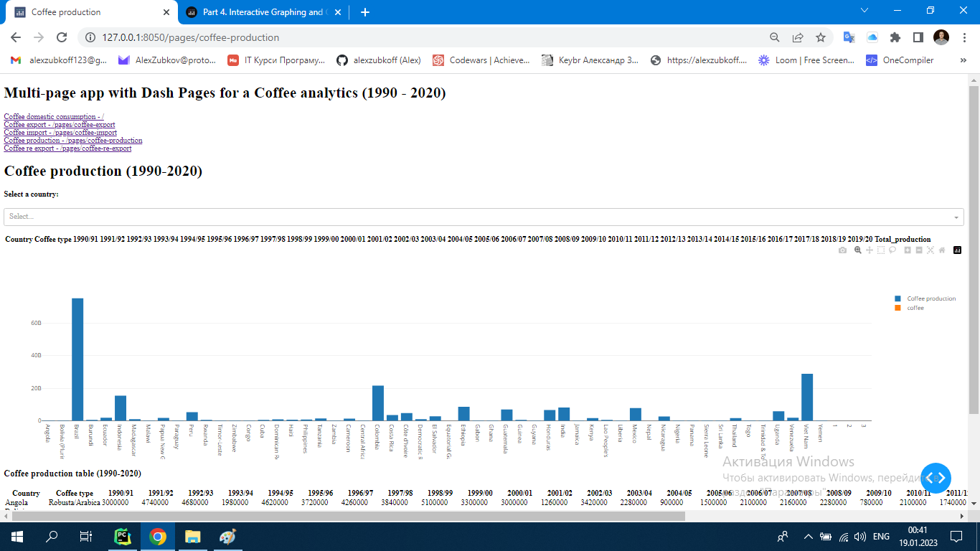Navigate to the 'Coffee import' page link
The image size is (980, 551).
(60, 133)
